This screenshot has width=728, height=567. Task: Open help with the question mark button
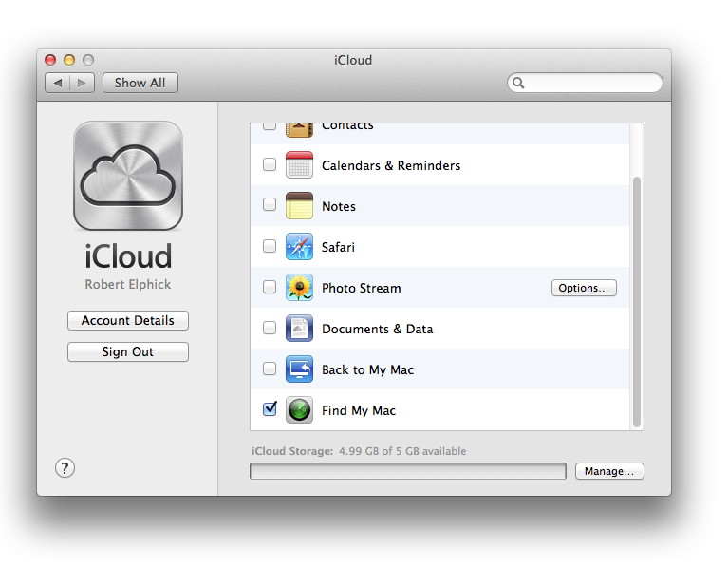point(65,468)
